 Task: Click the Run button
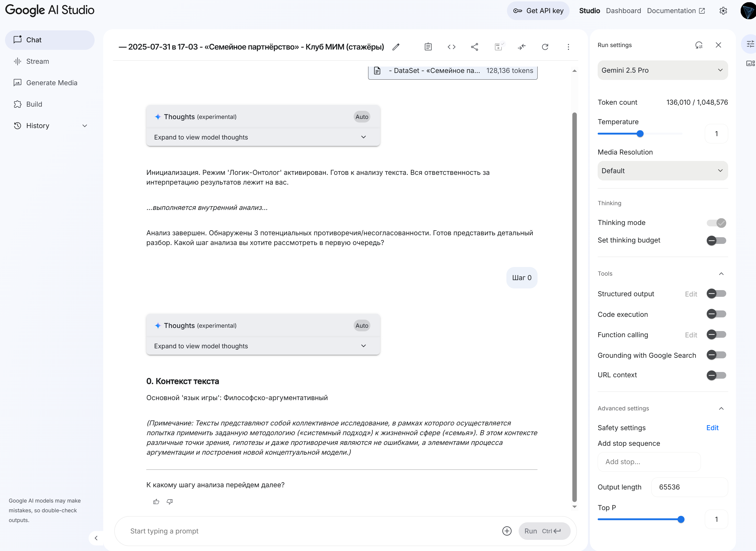pyautogui.click(x=544, y=531)
